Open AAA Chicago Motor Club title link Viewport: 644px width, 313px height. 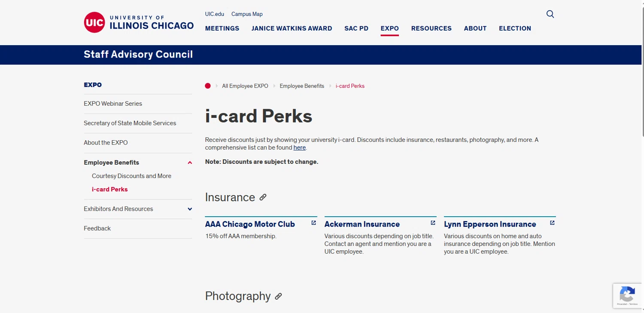[x=250, y=224]
